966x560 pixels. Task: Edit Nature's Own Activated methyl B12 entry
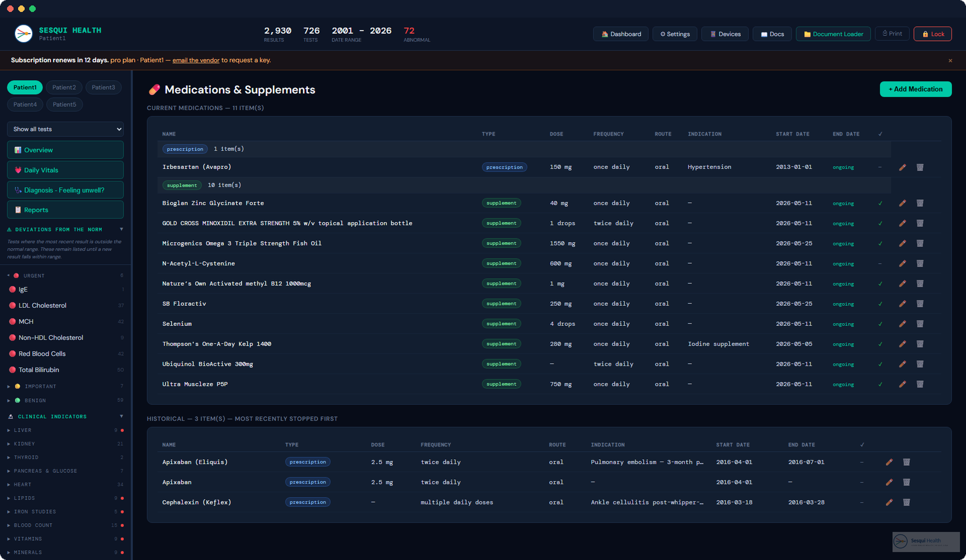903,284
